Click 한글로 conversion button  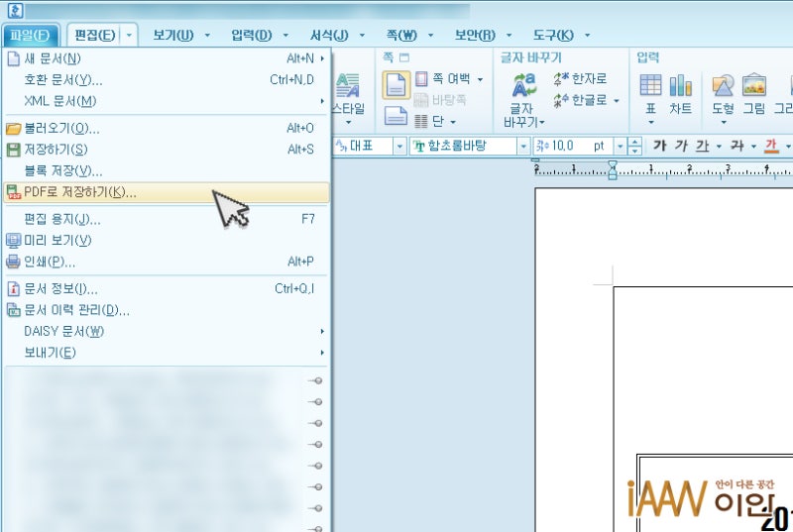point(580,100)
